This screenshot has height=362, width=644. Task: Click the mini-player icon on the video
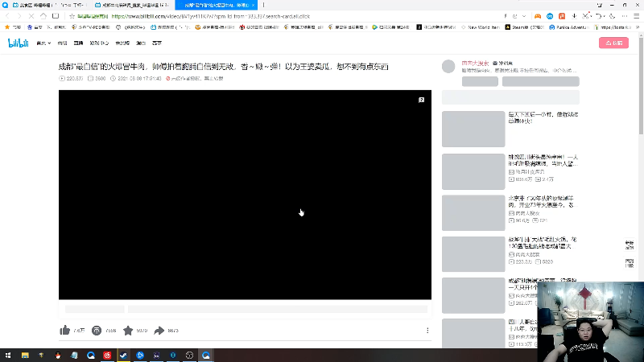click(x=421, y=100)
